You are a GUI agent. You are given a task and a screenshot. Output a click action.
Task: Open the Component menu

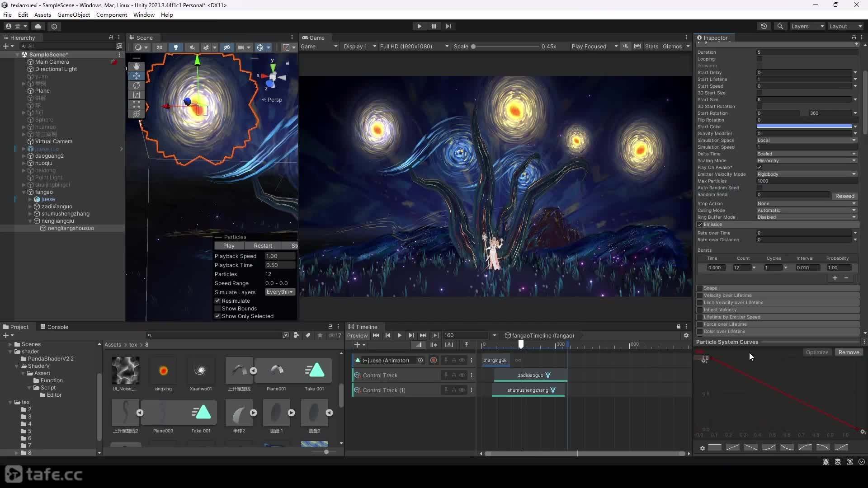coord(112,14)
